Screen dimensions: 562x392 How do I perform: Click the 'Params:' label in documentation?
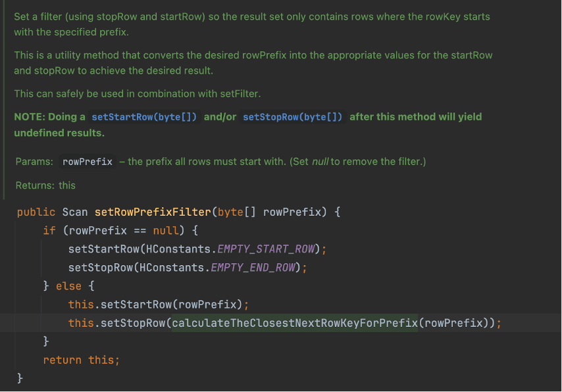click(34, 162)
